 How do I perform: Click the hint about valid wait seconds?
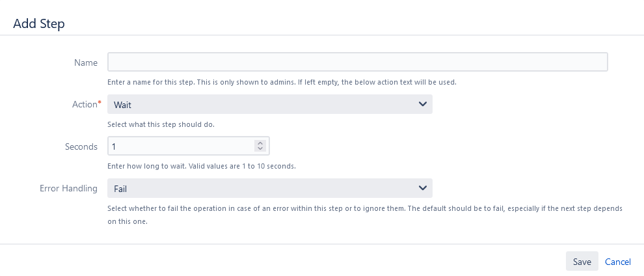(x=202, y=166)
